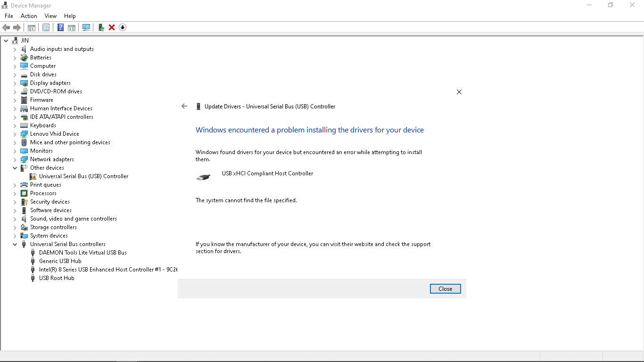Collapse the JIN root node
The width and height of the screenshot is (644, 362).
[x=6, y=41]
